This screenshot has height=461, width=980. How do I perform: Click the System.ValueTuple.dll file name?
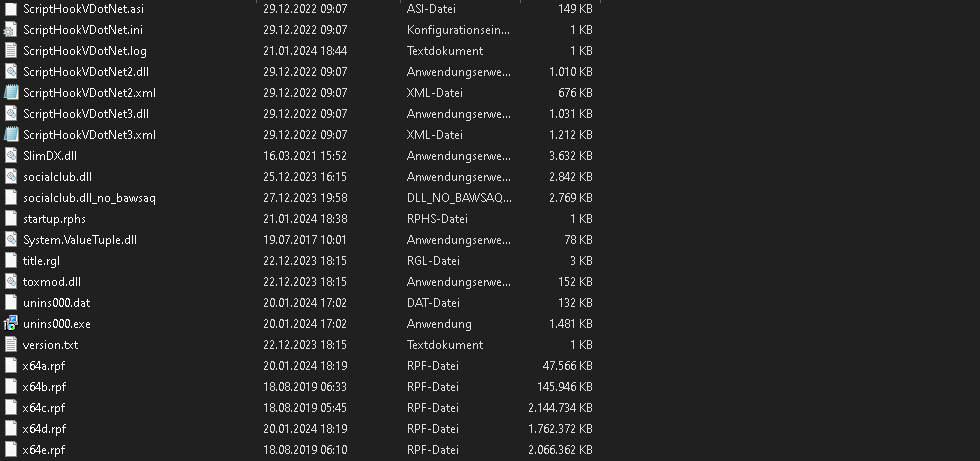click(x=80, y=239)
